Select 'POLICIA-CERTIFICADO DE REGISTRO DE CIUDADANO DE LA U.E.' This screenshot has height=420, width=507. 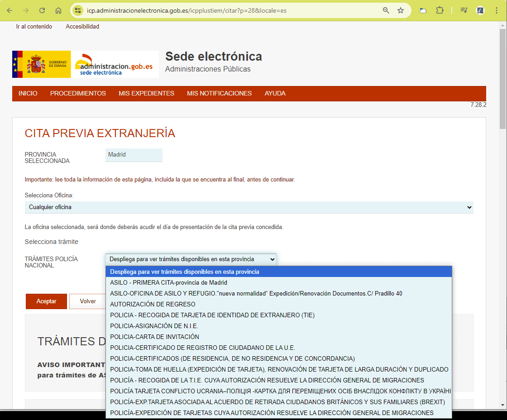point(279,348)
